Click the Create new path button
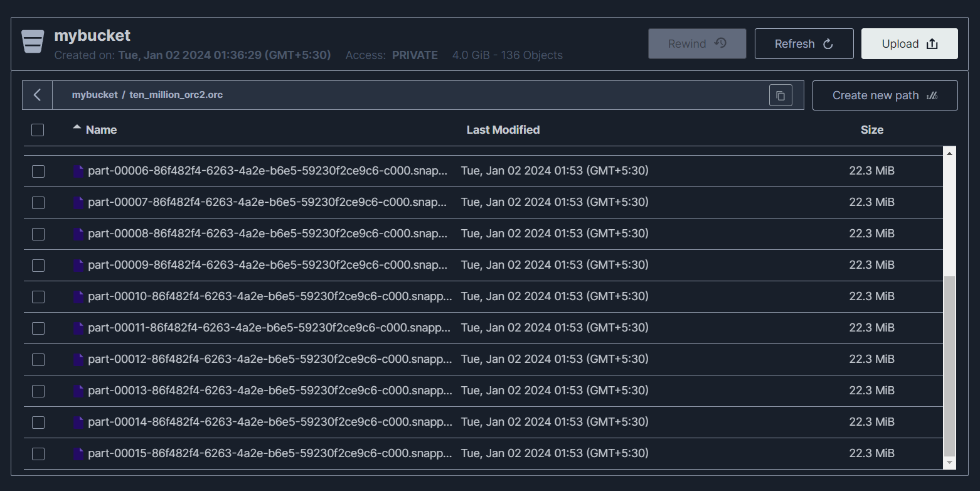Viewport: 980px width, 491px height. click(885, 95)
